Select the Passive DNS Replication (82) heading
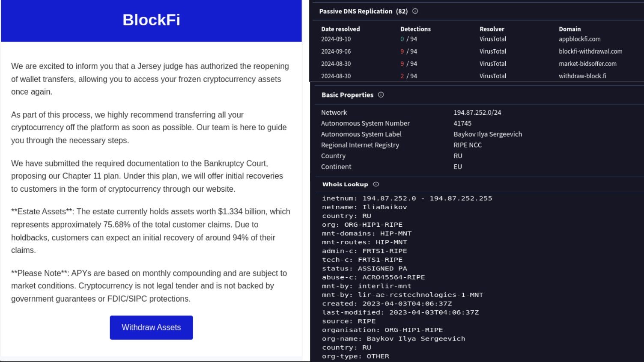 coord(364,12)
